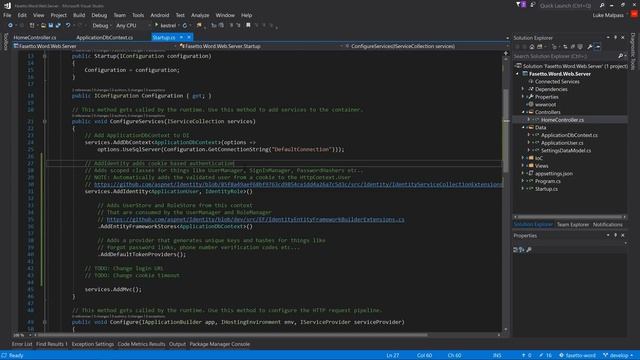Toggle auto-hide pin on Properties panel

616,236
